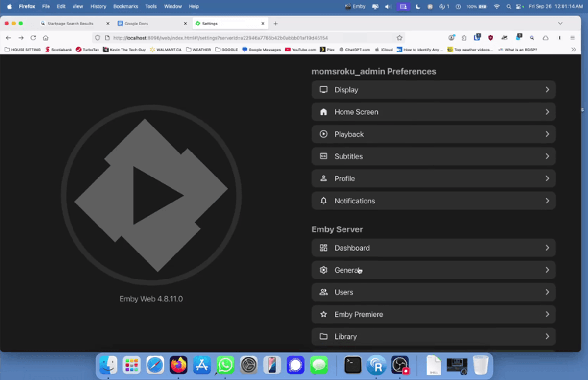588x380 pixels.
Task: Close the Settings tab
Action: pos(263,24)
